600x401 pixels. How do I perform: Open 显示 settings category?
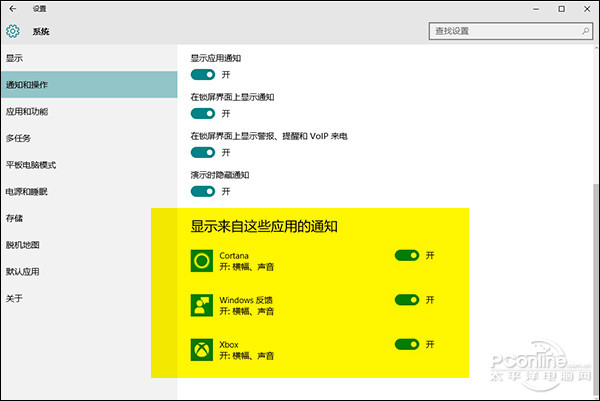[x=89, y=58]
